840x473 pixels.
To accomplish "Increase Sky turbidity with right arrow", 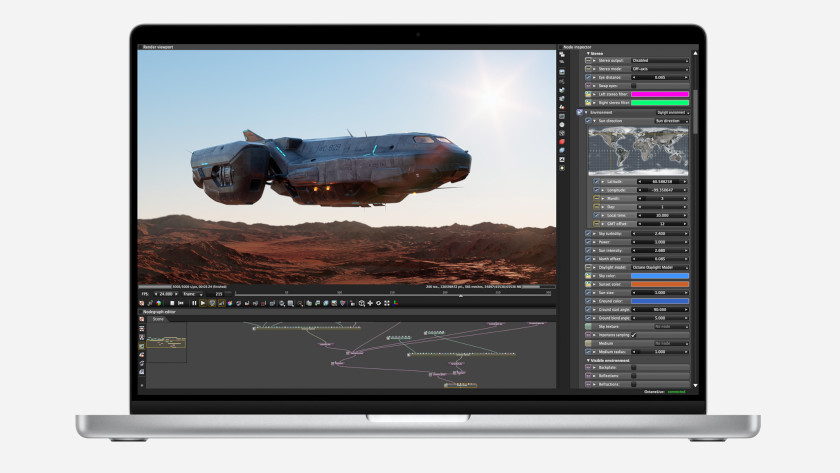I will 686,234.
